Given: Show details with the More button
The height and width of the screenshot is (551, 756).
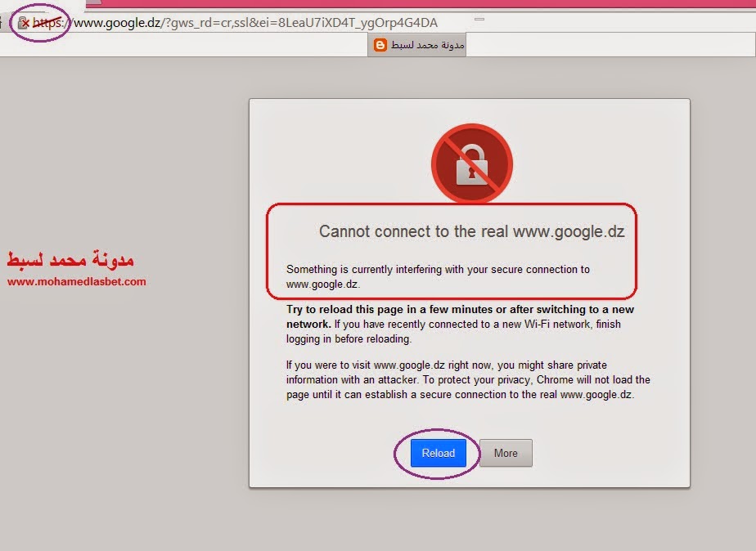Looking at the screenshot, I should click(506, 453).
